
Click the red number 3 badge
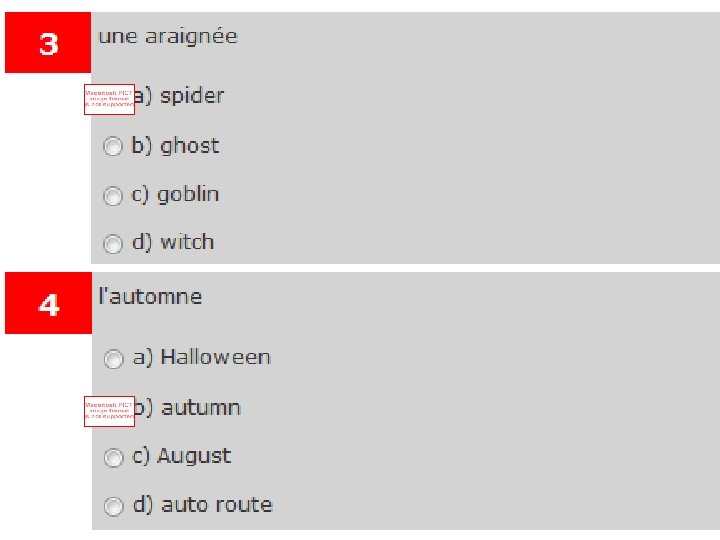point(48,44)
